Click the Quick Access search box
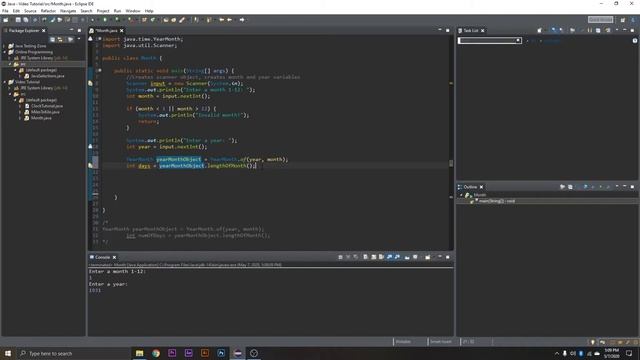The height and width of the screenshot is (360, 640). click(x=600, y=20)
